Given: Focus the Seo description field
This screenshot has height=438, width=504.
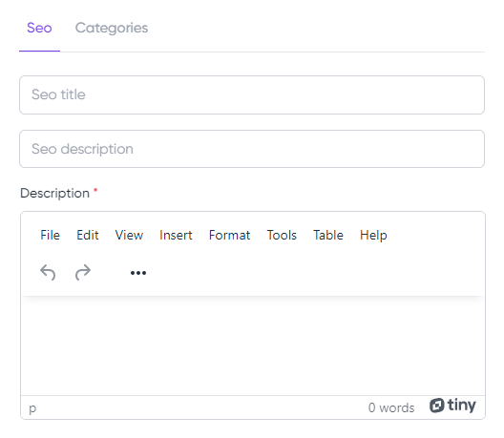Looking at the screenshot, I should pos(252,149).
